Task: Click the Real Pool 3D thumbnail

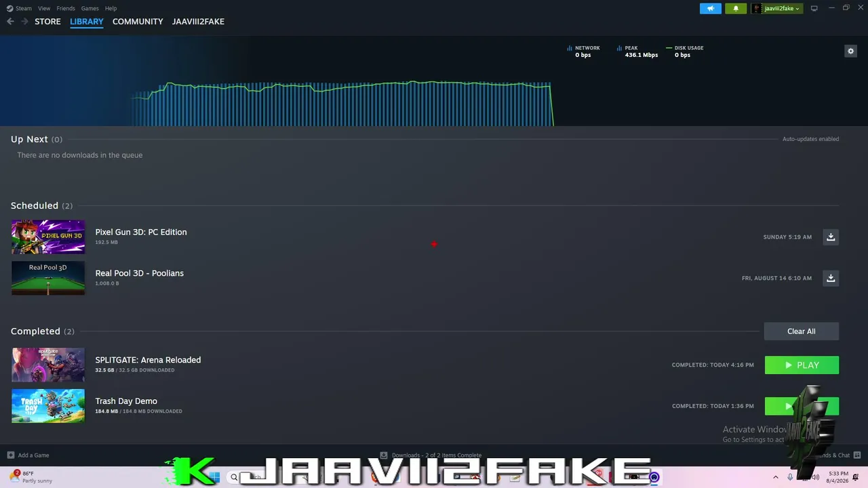Action: pyautogui.click(x=48, y=278)
